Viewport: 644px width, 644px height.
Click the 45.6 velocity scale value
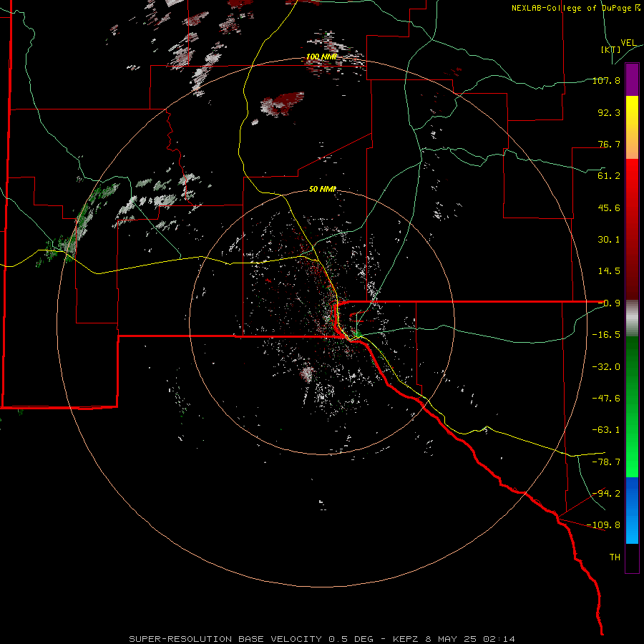tap(609, 208)
